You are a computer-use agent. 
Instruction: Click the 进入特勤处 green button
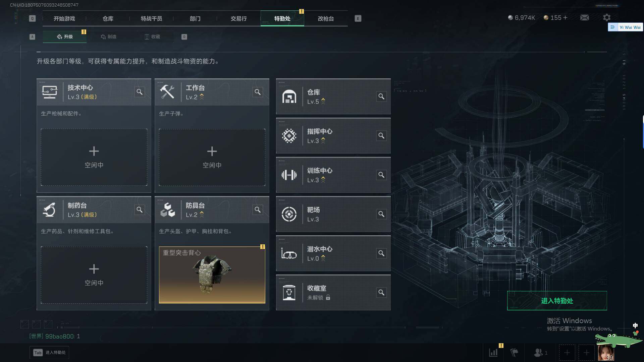click(x=557, y=301)
